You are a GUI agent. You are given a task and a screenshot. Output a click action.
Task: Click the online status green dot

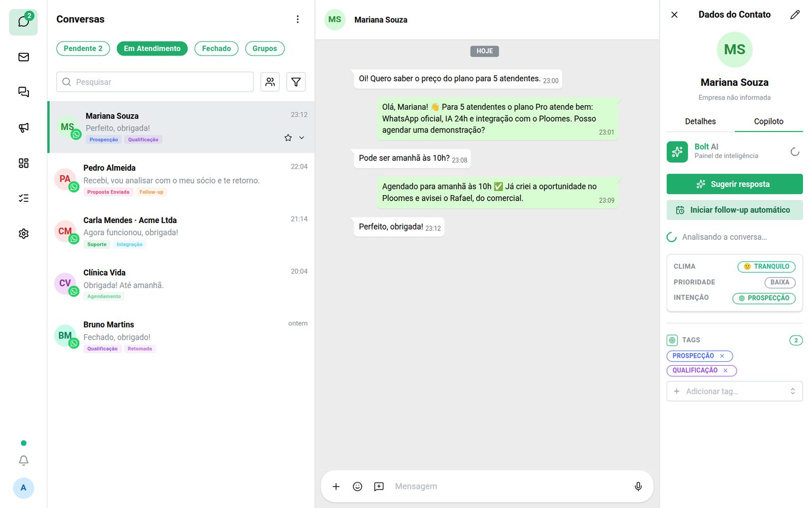pos(23,443)
